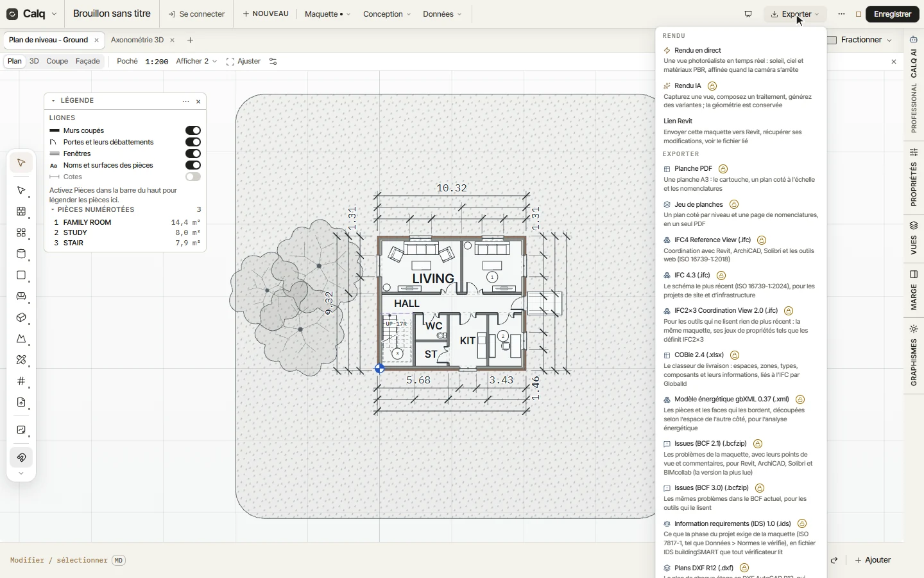The width and height of the screenshot is (924, 578).
Task: Close the Légende panel
Action: pos(199,101)
